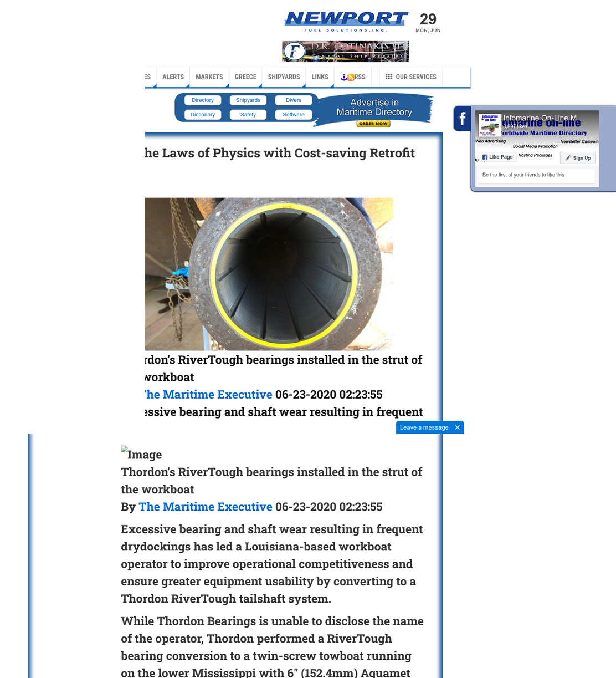Follow the lower By The Maritime Executive link
The image size is (616, 678).
(206, 507)
